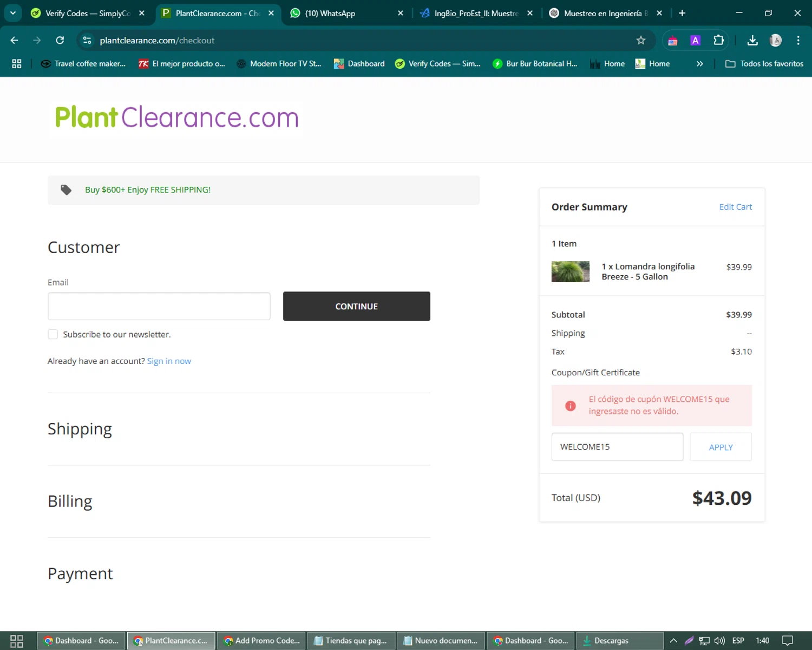This screenshot has height=650, width=812.
Task: Close the PlantClearance.com tab
Action: click(x=271, y=13)
